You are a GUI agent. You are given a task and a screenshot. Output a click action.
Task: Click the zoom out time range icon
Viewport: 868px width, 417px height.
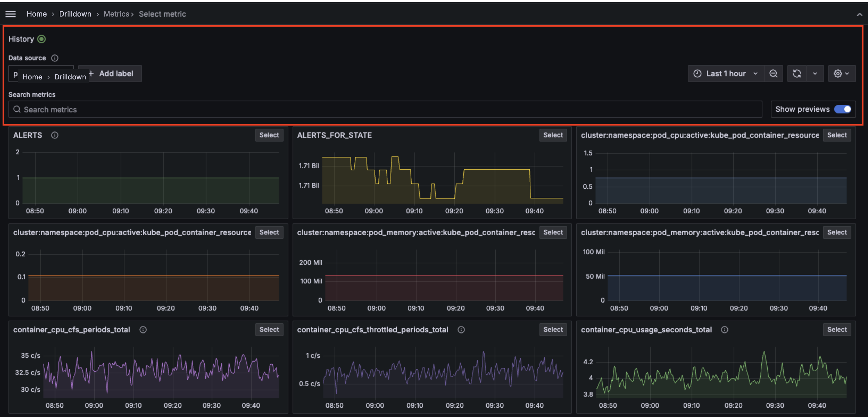[774, 73]
